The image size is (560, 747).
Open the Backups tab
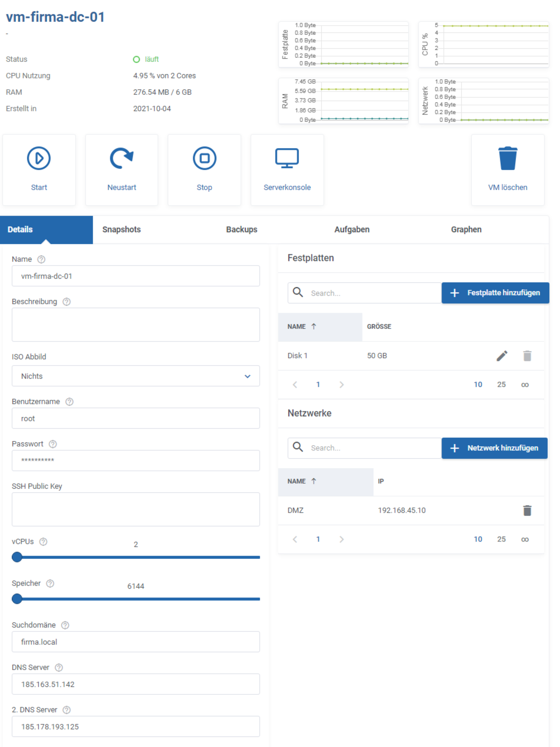point(241,229)
